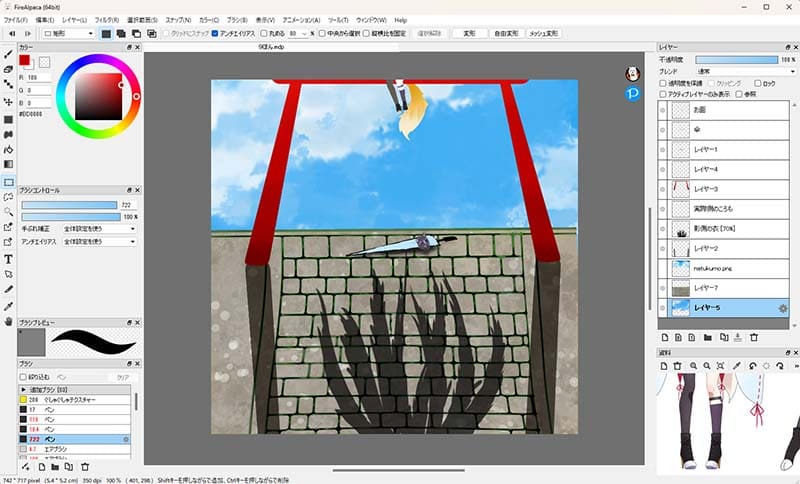Viewport: 800px width, 484px height.
Task: Click the メッシュ変形 button
Action: click(x=543, y=34)
